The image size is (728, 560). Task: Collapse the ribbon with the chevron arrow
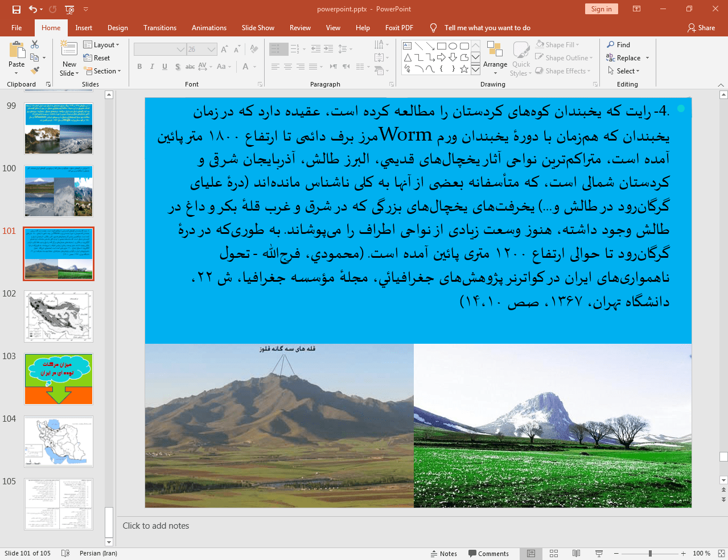pyautogui.click(x=721, y=85)
